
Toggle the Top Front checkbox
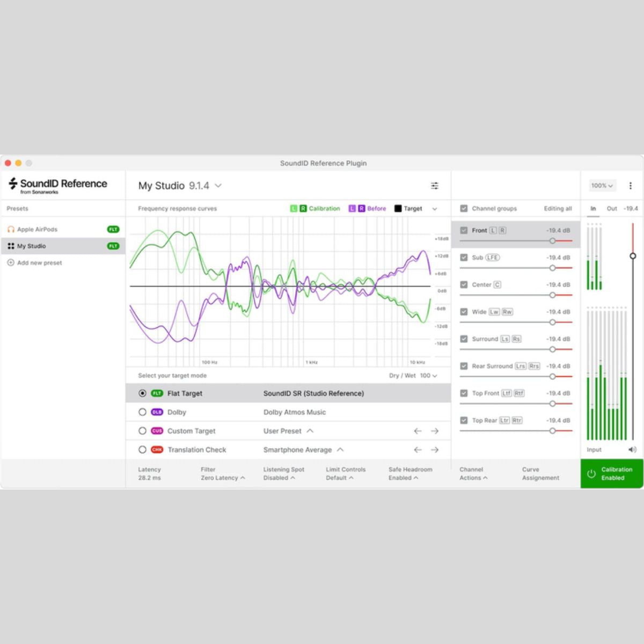click(x=464, y=393)
